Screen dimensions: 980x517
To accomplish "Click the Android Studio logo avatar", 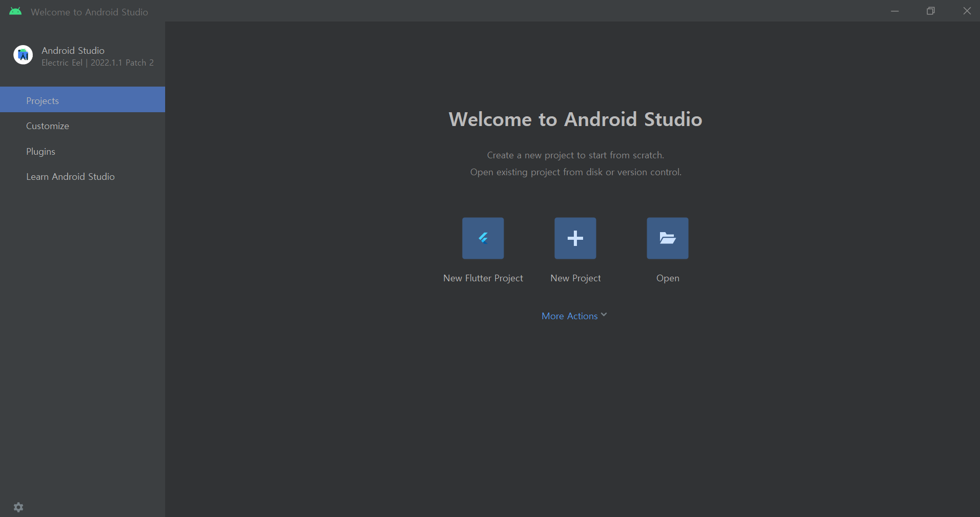I will click(23, 55).
